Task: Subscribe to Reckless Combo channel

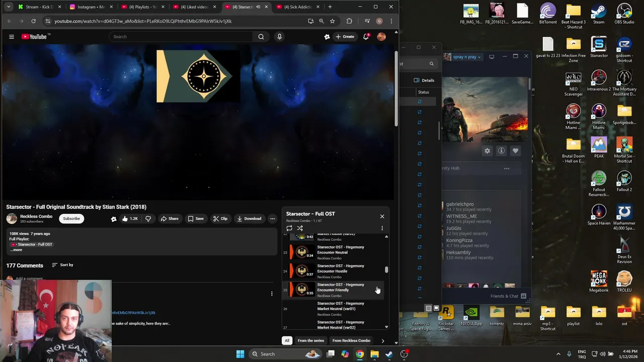Action: [x=71, y=219]
